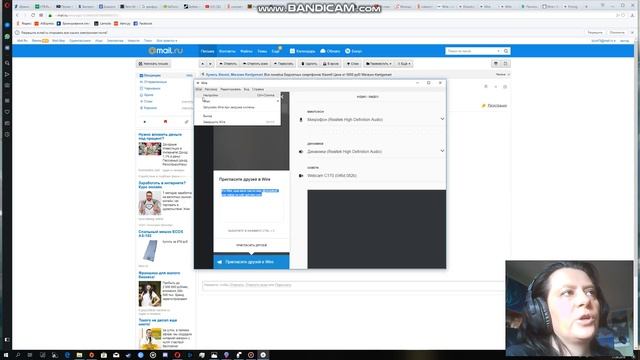Image resolution: width=640 pixels, height=360 pixels.
Task: Open the Opera icon on the taskbar
Action: pyautogui.click(x=177, y=355)
